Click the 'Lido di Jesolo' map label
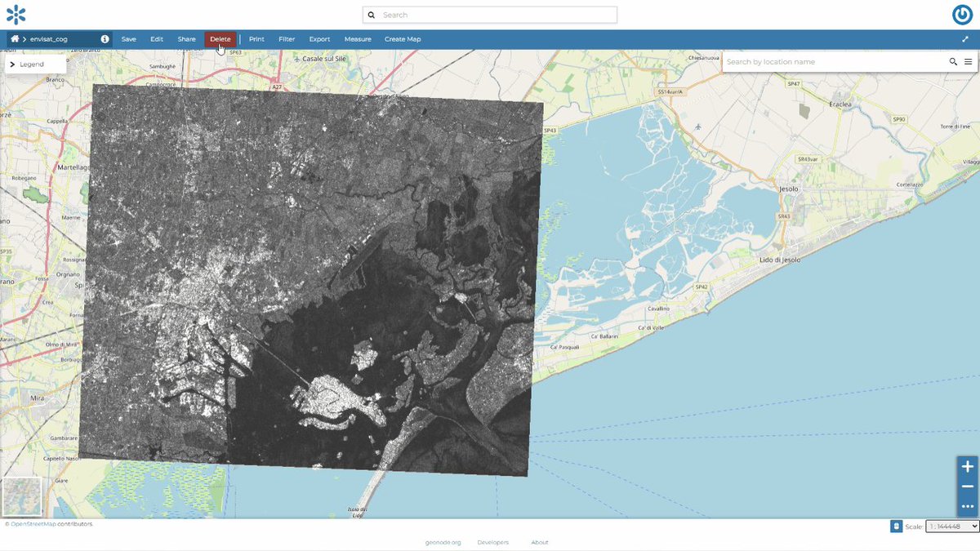The height and width of the screenshot is (551, 980). coord(780,260)
